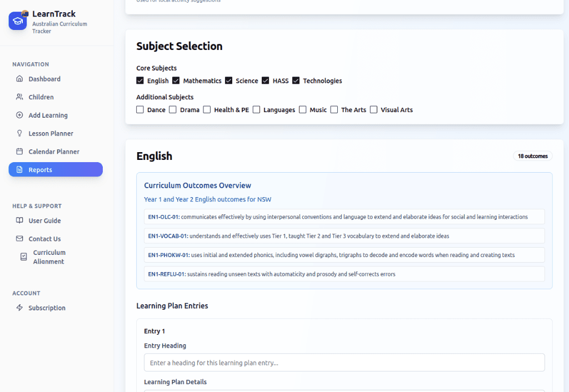569x392 pixels.
Task: Open the Dashboard via its home icon
Action: (19, 79)
